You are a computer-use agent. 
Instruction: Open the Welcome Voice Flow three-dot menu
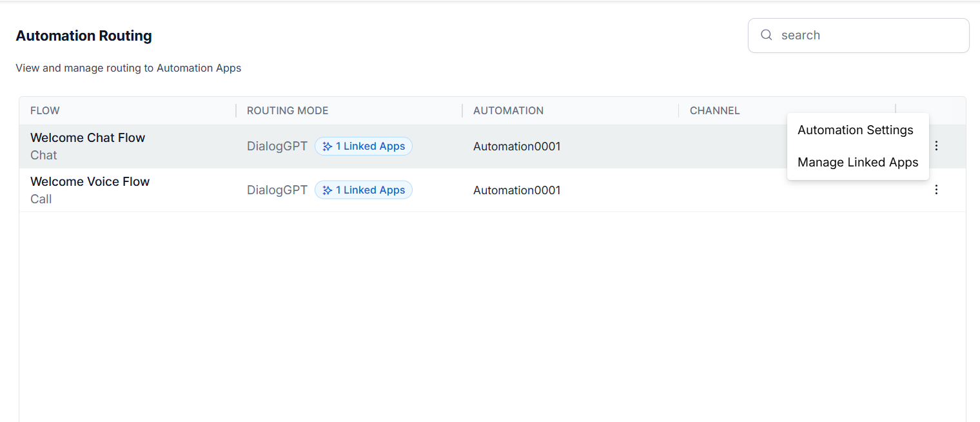coord(936,190)
